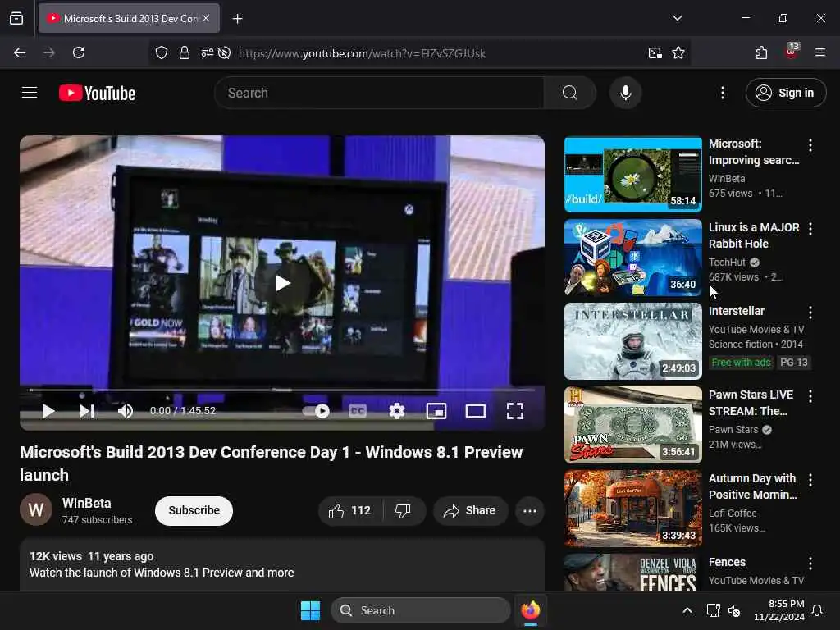Viewport: 840px width, 630px height.
Task: Open Pawn Stars LIVE STREAM video title
Action: (x=751, y=402)
